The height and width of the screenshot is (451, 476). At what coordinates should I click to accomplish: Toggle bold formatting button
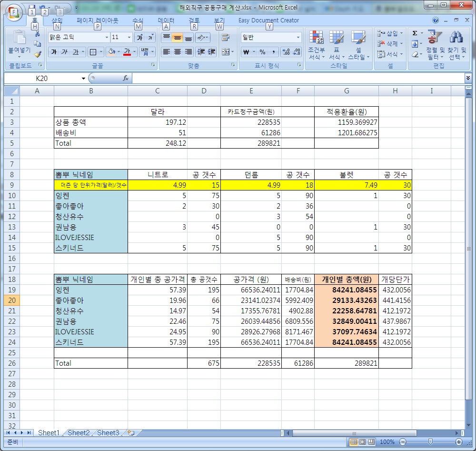click(54, 52)
